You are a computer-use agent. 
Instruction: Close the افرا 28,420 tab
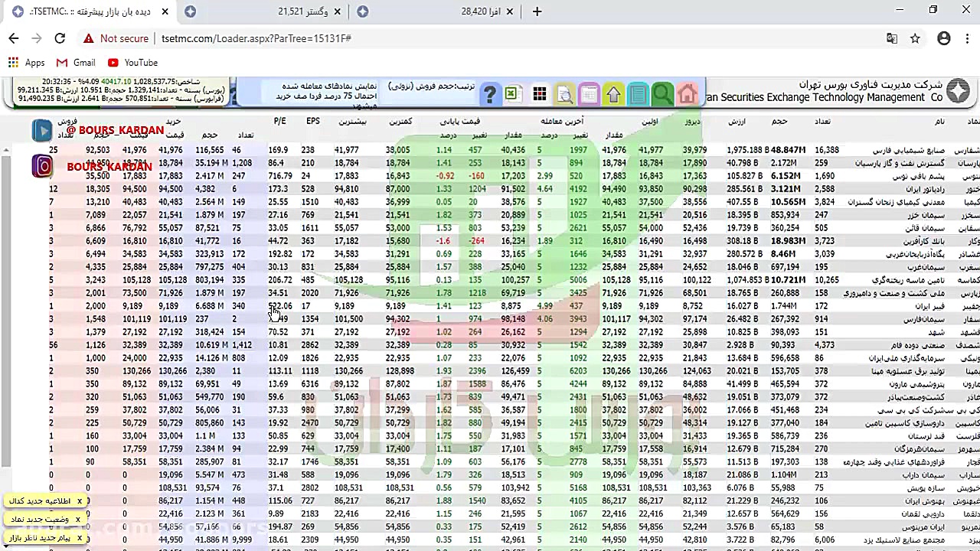coord(511,11)
